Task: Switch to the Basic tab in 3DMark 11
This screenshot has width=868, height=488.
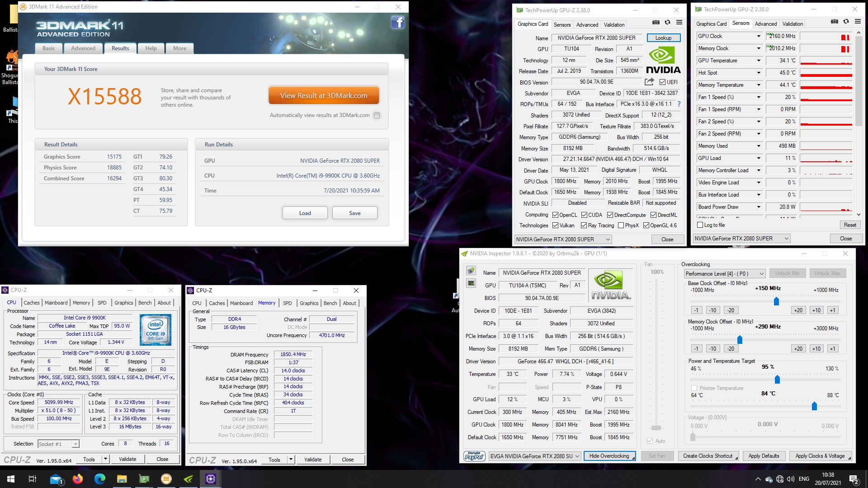Action: [49, 48]
